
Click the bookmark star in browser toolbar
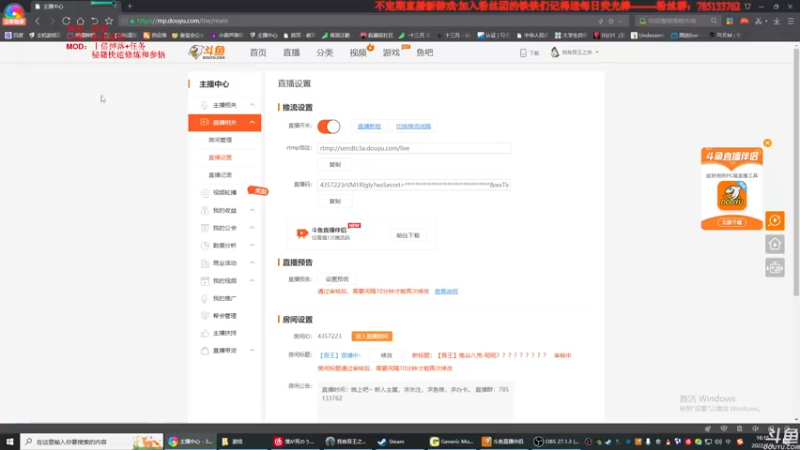click(109, 21)
